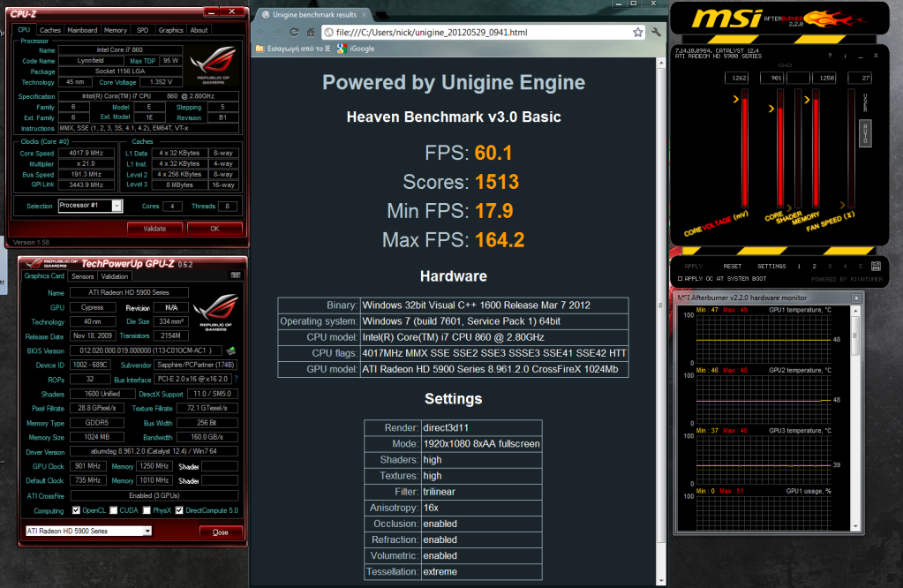Click the ROG logo in CPU-Z
Image resolution: width=903 pixels, height=588 pixels.
click(214, 65)
